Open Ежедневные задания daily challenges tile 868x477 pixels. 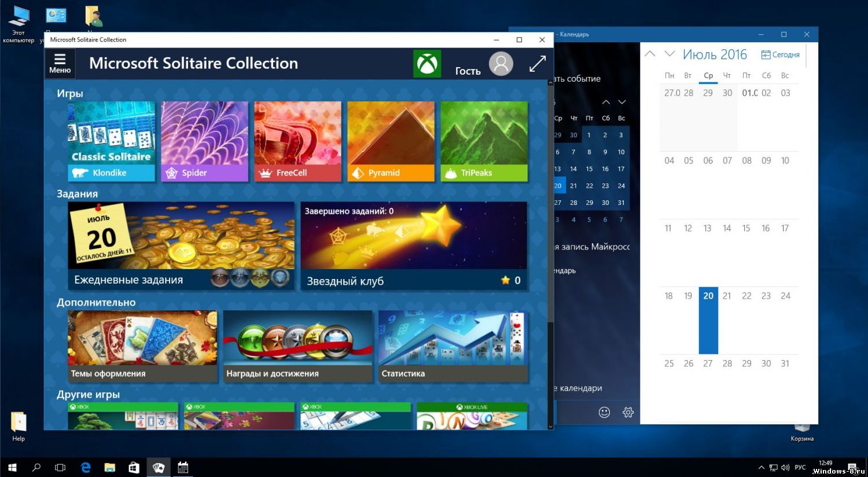181,245
